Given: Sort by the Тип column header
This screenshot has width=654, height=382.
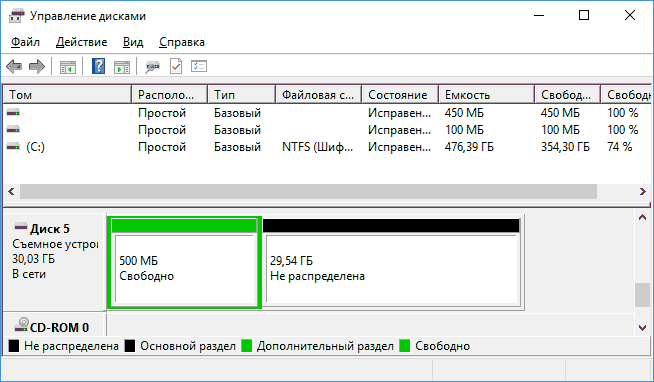Looking at the screenshot, I should tap(242, 95).
